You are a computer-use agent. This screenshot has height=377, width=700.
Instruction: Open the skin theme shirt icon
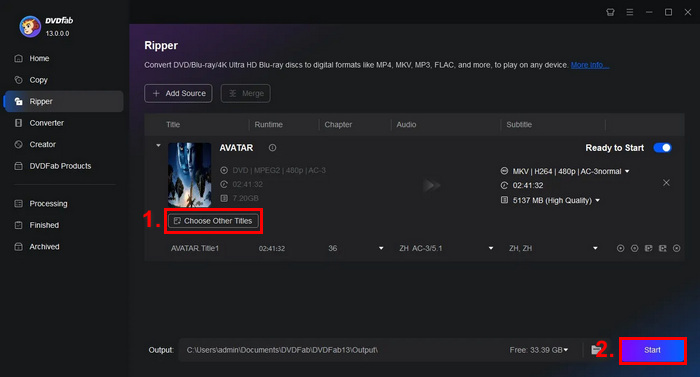(x=610, y=12)
